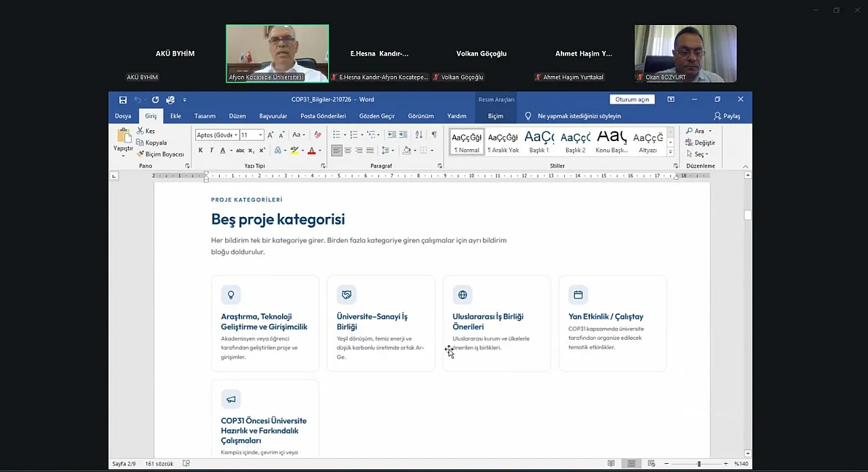Click the sort A-Z icon
The width and height of the screenshot is (868, 472).
pos(418,135)
